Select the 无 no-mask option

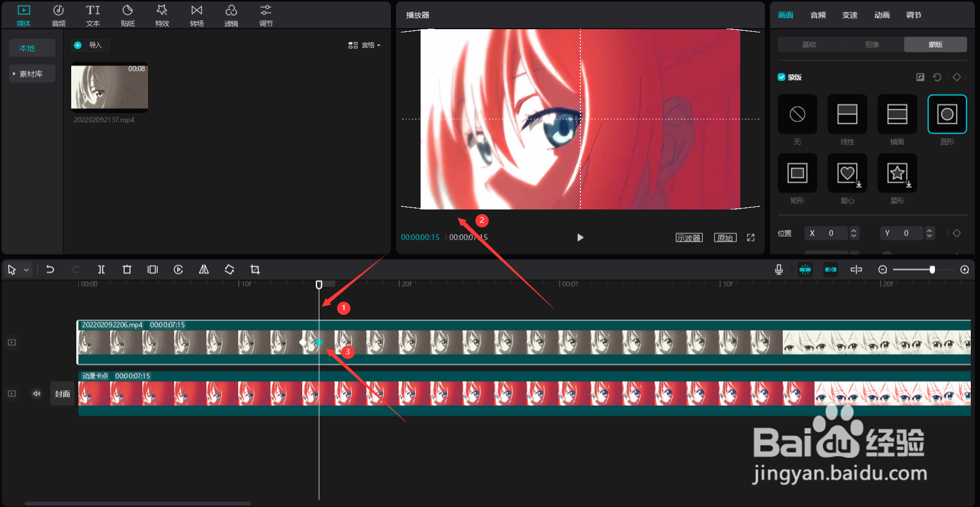797,114
